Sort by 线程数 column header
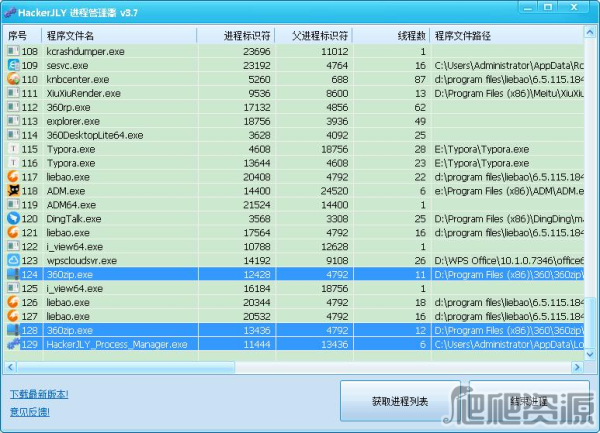 (x=391, y=36)
